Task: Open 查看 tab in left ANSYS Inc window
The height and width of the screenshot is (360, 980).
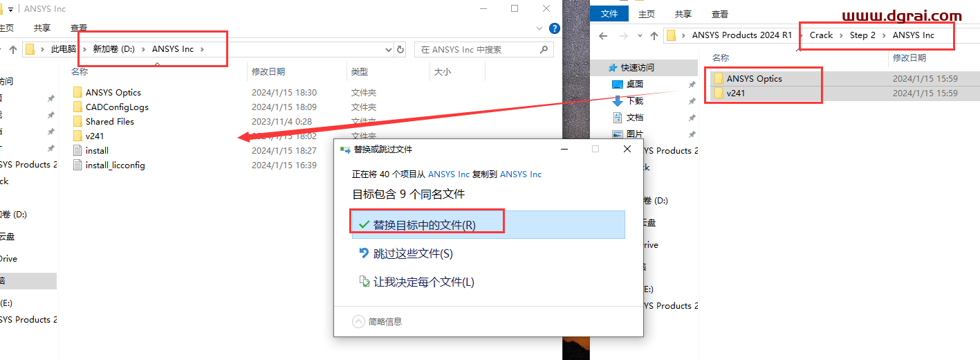Action: coord(79,28)
